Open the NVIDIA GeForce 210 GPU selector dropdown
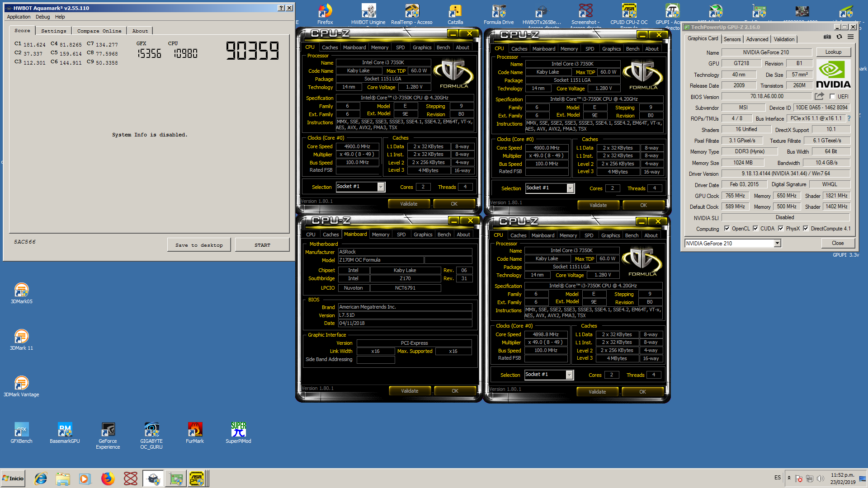The width and height of the screenshot is (868, 488). 777,244
